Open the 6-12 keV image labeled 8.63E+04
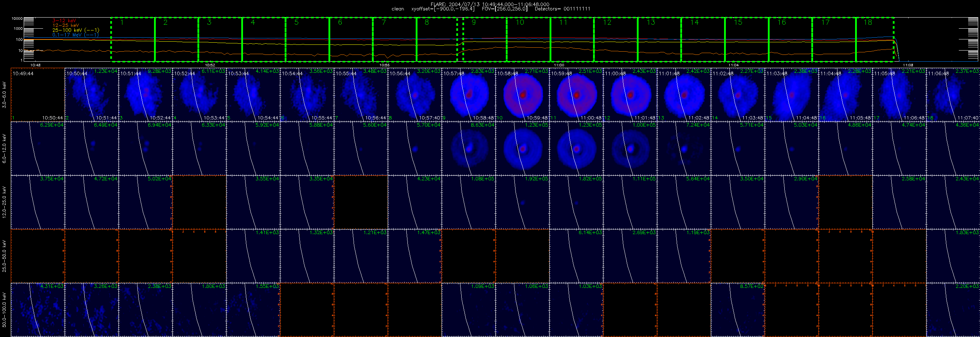Screen dimensions: 980x337 [x=468, y=148]
